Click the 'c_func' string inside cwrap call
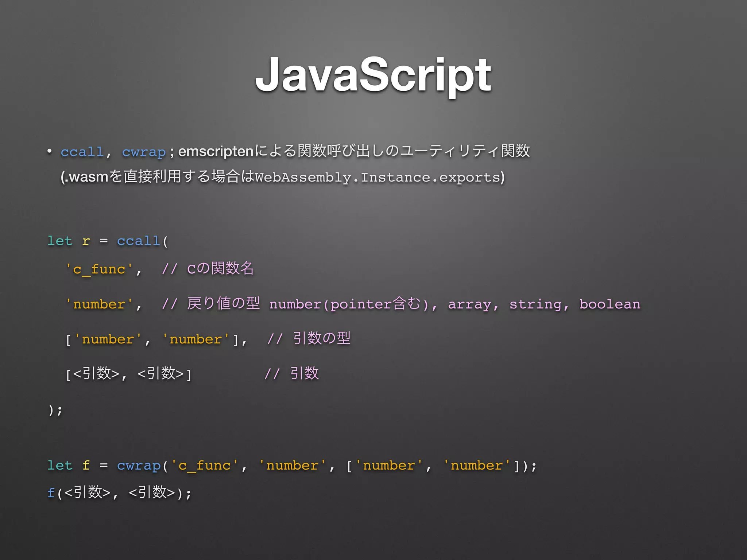This screenshot has width=747, height=560. 205,466
